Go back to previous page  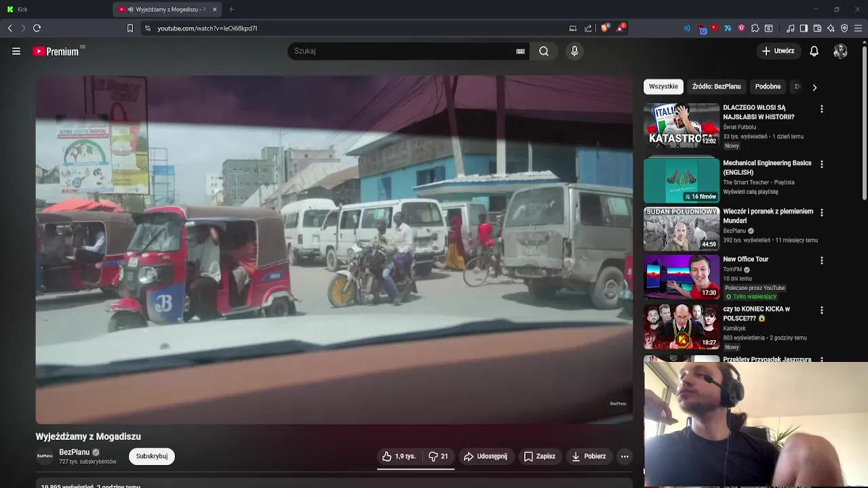coord(9,28)
